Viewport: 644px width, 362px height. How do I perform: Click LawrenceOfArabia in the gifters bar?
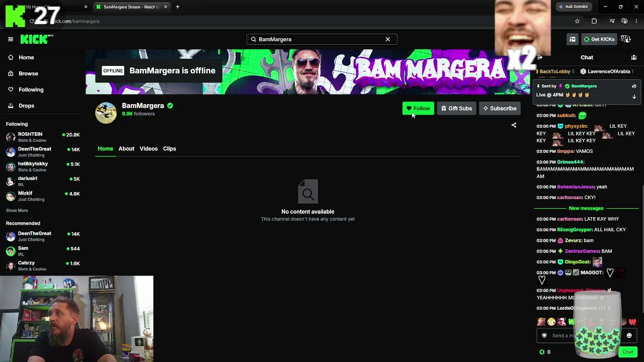609,71
